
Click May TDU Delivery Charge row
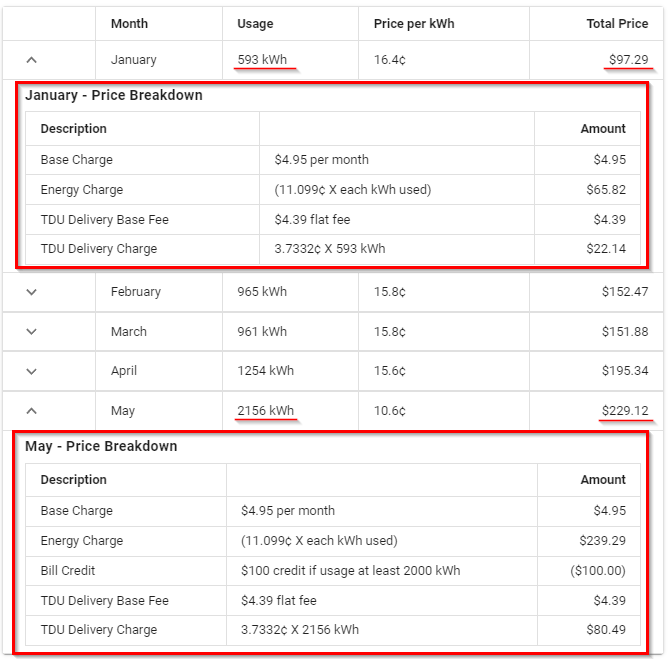pyautogui.click(x=99, y=630)
